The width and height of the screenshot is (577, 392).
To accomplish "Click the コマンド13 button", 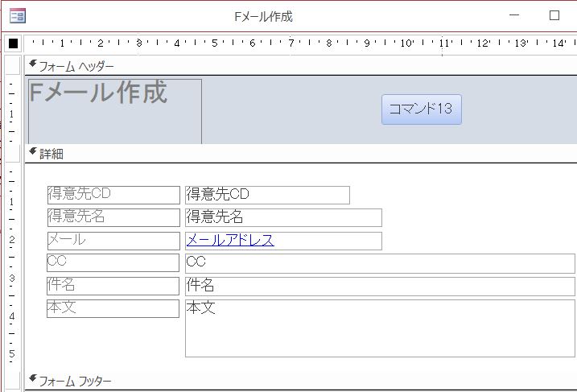I will (421, 109).
